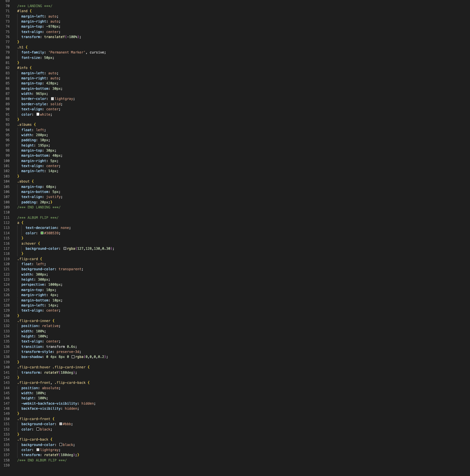
Task: Open the lightgray border-color swatch in #info
Action: pos(53,99)
